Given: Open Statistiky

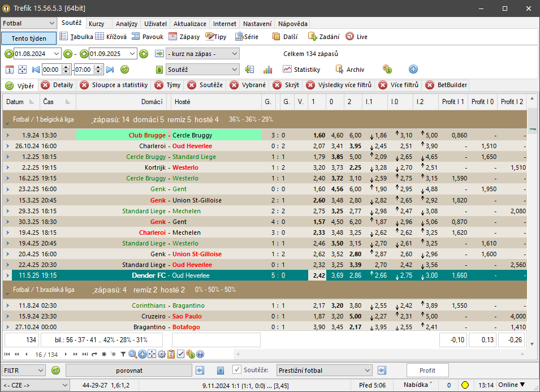Looking at the screenshot, I should point(301,70).
